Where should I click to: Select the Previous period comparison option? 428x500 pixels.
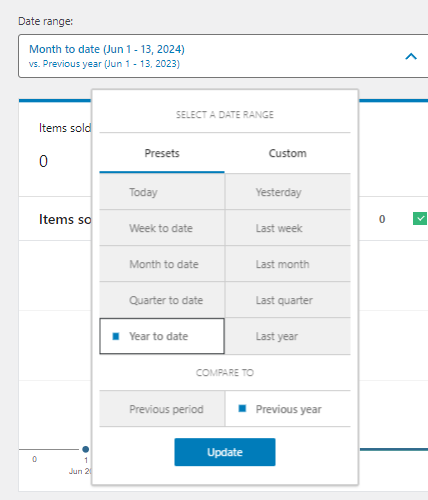(162, 409)
